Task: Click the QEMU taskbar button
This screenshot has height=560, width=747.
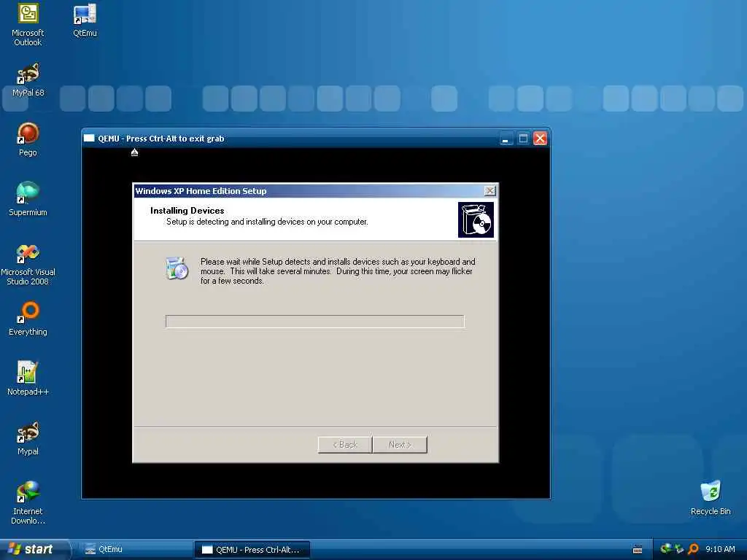Action: 252,550
